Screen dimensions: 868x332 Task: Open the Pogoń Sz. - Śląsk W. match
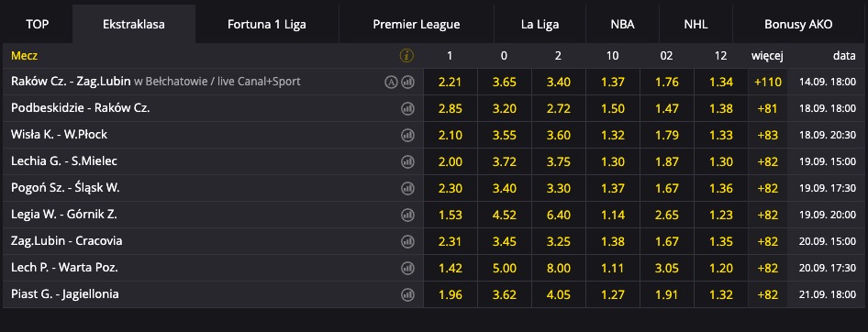click(65, 188)
